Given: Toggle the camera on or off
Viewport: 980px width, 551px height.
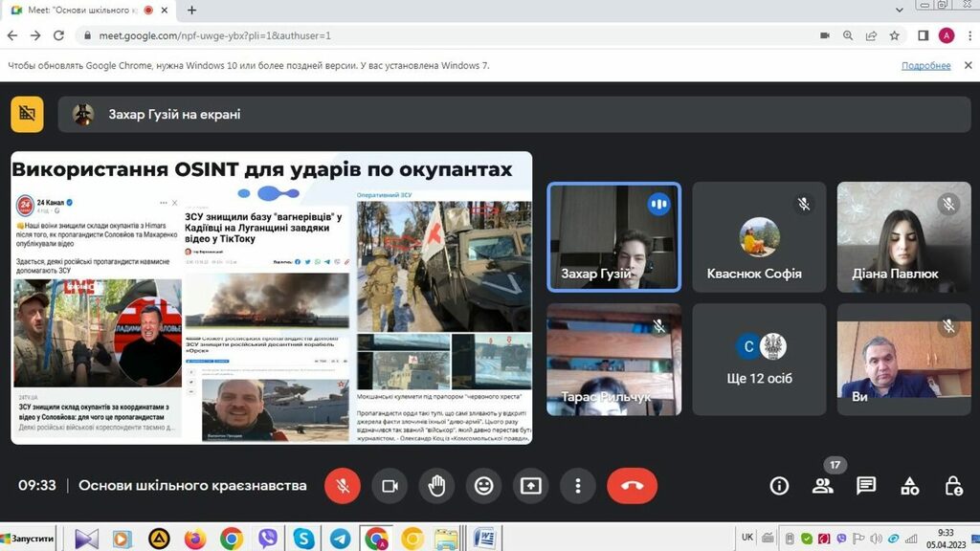Looking at the screenshot, I should pyautogui.click(x=390, y=486).
